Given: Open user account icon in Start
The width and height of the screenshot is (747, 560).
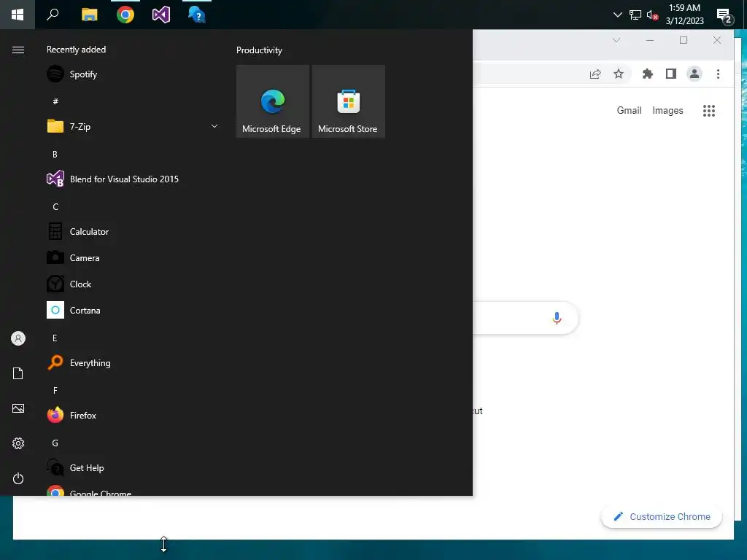Looking at the screenshot, I should [18, 338].
